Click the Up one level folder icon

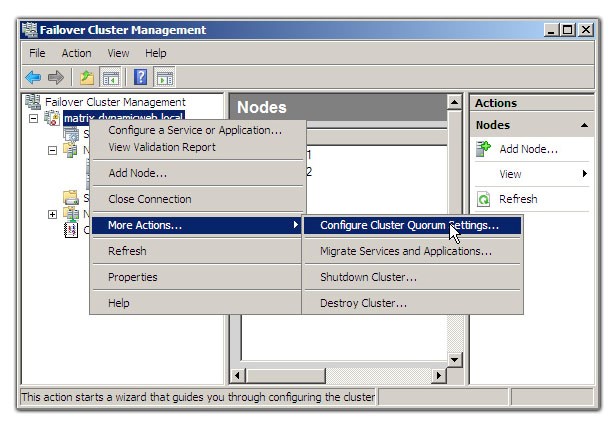click(x=87, y=77)
